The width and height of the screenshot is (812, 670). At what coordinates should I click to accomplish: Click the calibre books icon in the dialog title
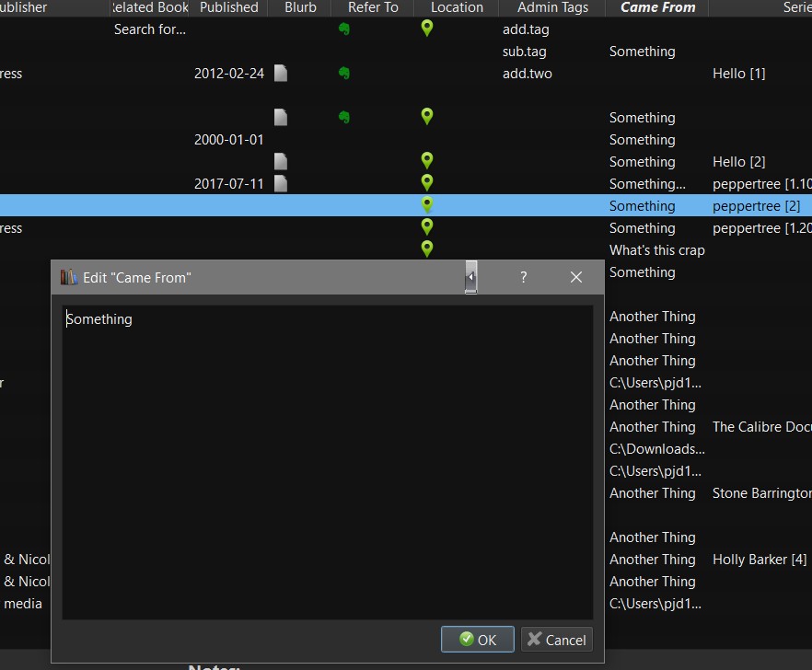pos(69,278)
